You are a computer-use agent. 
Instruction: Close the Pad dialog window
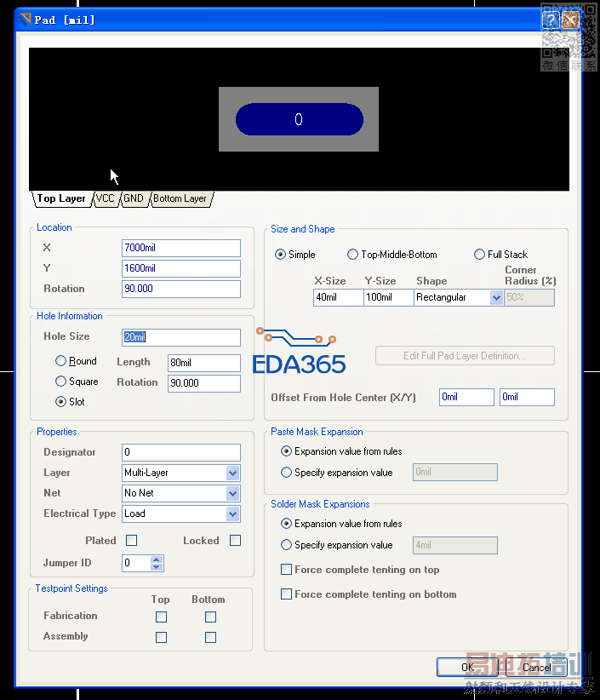click(570, 20)
